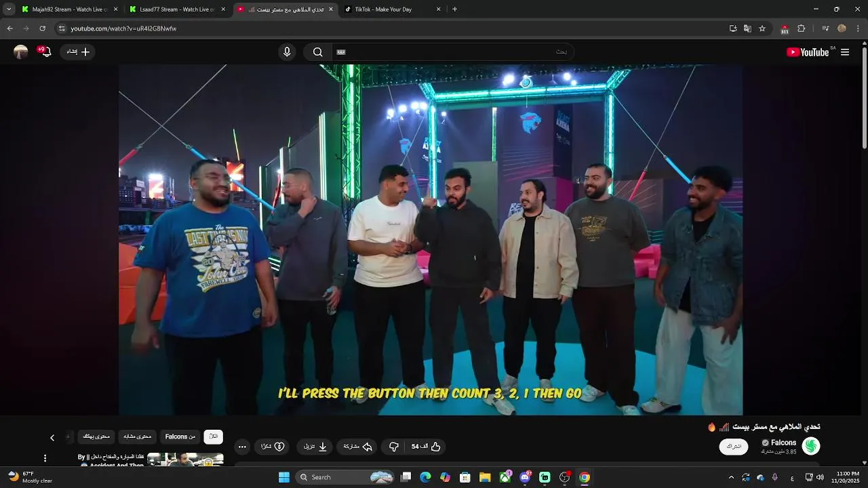Open the suggested video thumbnail

pos(185,460)
